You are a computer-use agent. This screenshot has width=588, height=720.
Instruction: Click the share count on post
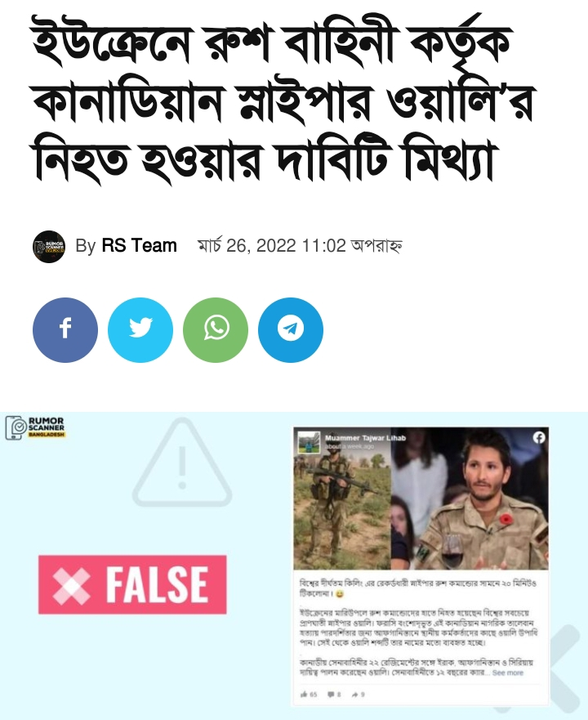(359, 695)
